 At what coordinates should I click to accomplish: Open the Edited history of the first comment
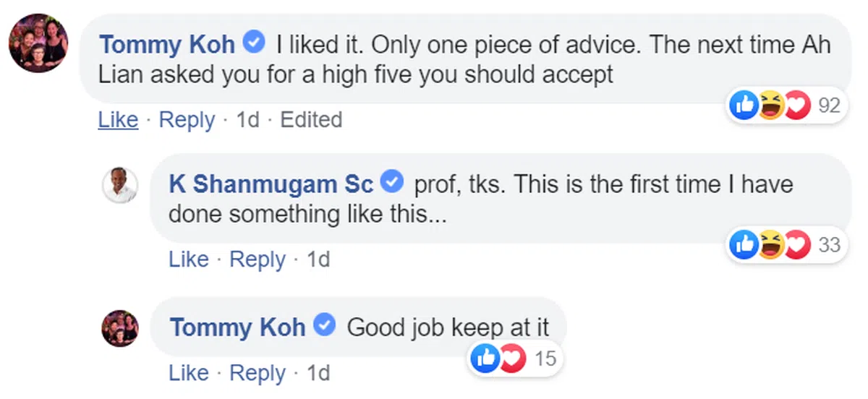pyautogui.click(x=311, y=120)
